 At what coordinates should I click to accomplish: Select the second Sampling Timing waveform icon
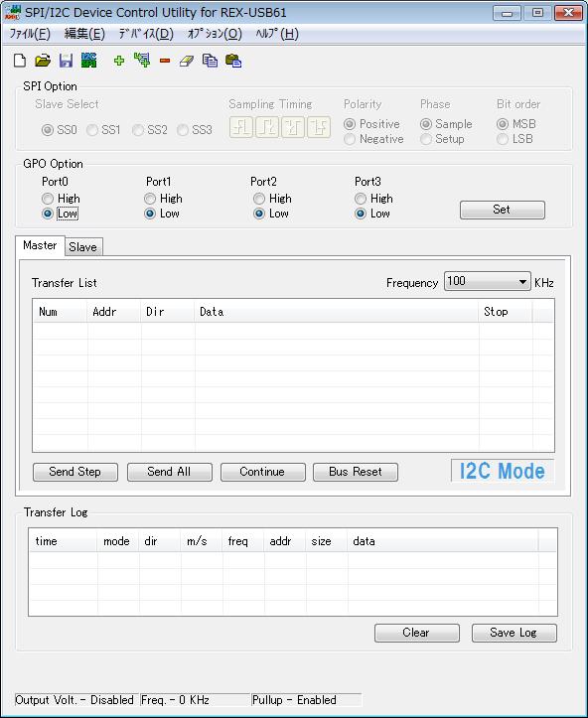tap(267, 127)
